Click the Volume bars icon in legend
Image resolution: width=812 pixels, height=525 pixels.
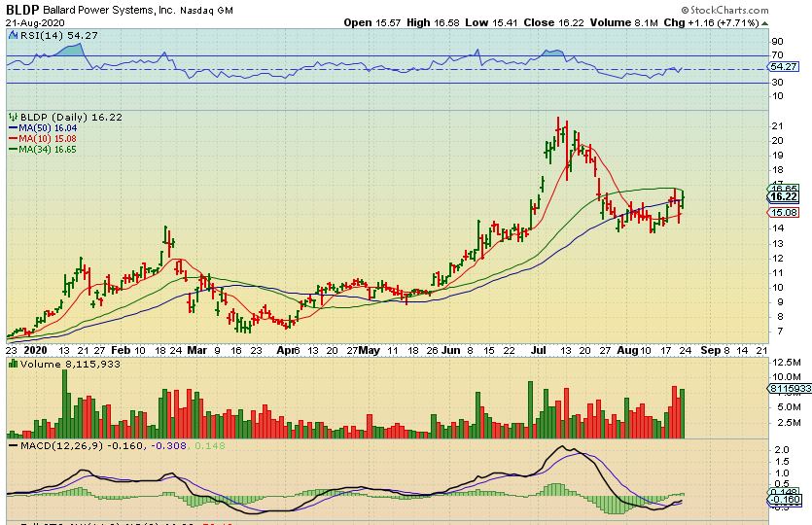[14, 364]
